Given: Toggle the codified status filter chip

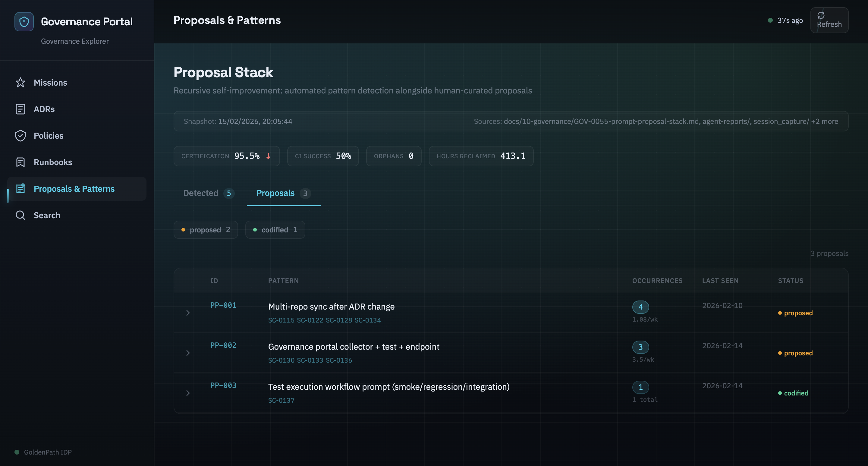Looking at the screenshot, I should click(275, 230).
